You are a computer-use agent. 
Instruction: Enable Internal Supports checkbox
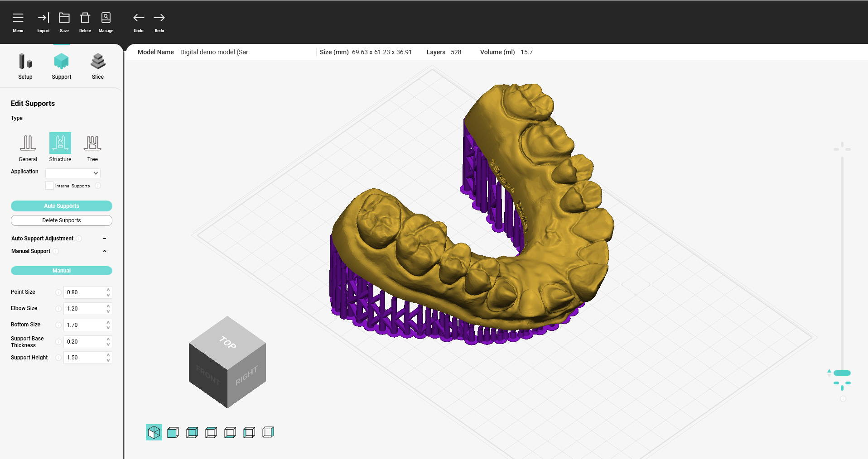click(x=49, y=186)
